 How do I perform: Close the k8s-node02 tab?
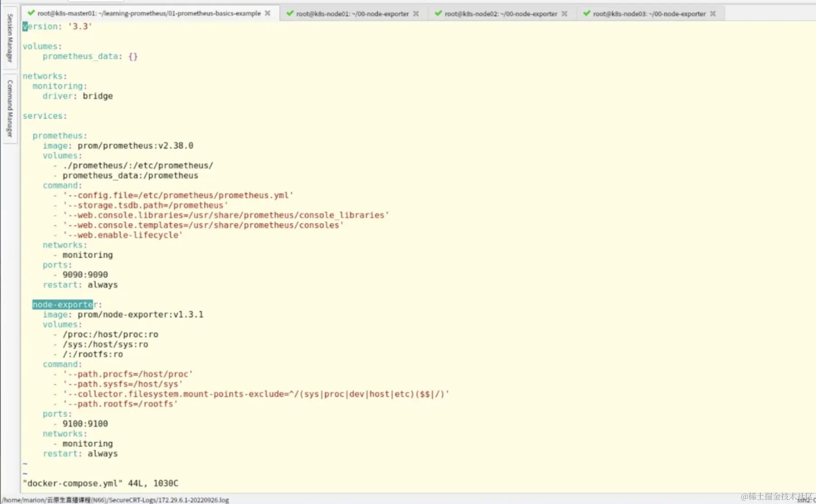[x=565, y=14]
